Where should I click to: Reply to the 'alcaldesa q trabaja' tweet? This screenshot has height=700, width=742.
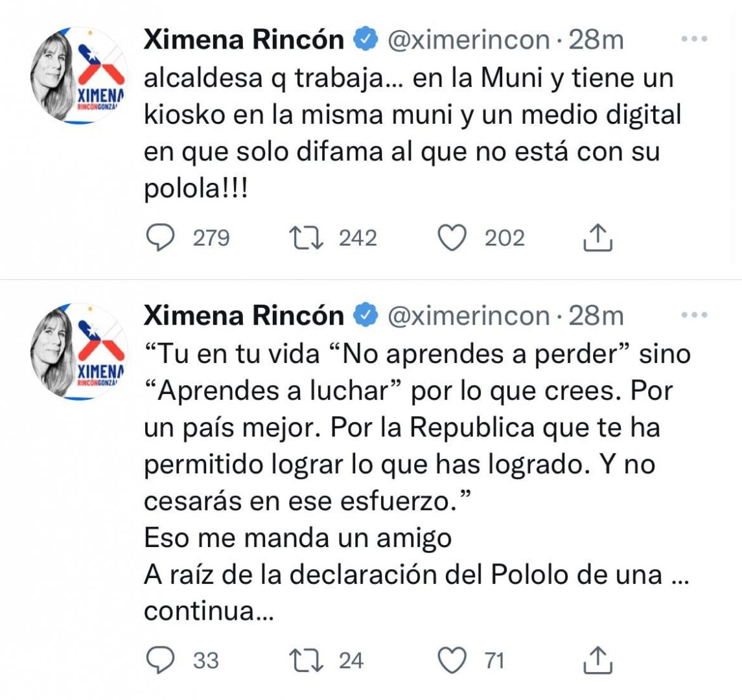tap(161, 238)
